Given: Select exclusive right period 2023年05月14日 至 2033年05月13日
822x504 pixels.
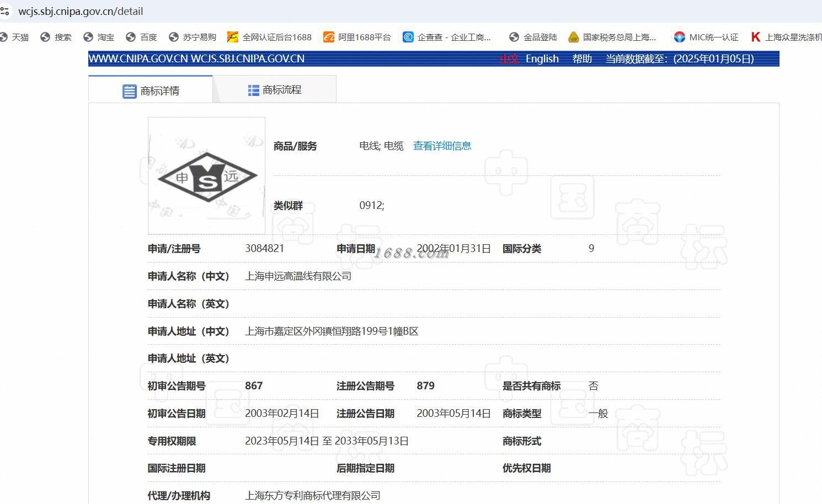Looking at the screenshot, I should (327, 441).
